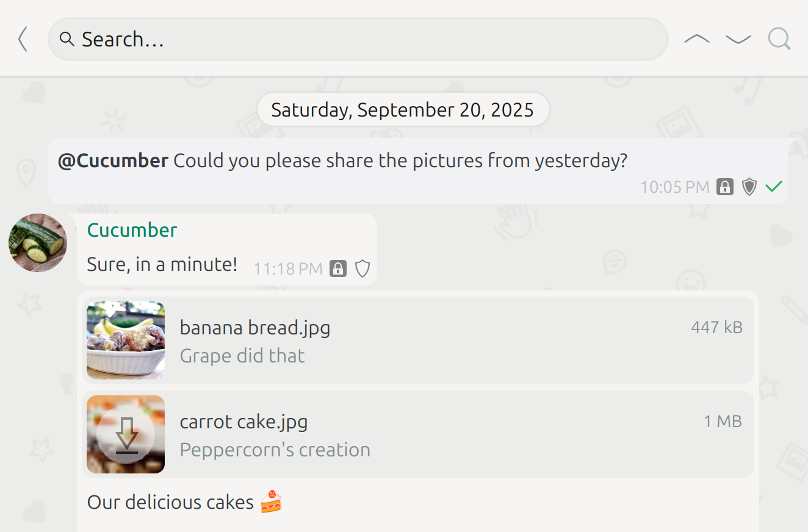Click the 'Our delicious cakes' caption
808x532 pixels.
pos(170,502)
